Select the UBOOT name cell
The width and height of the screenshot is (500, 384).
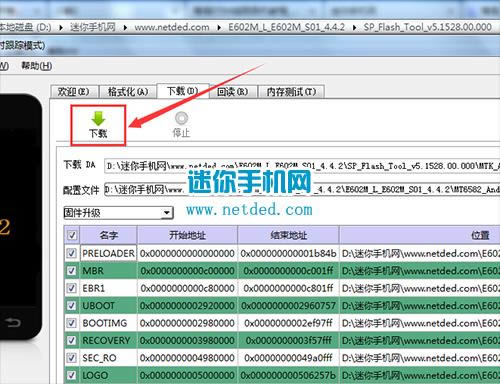coord(108,306)
